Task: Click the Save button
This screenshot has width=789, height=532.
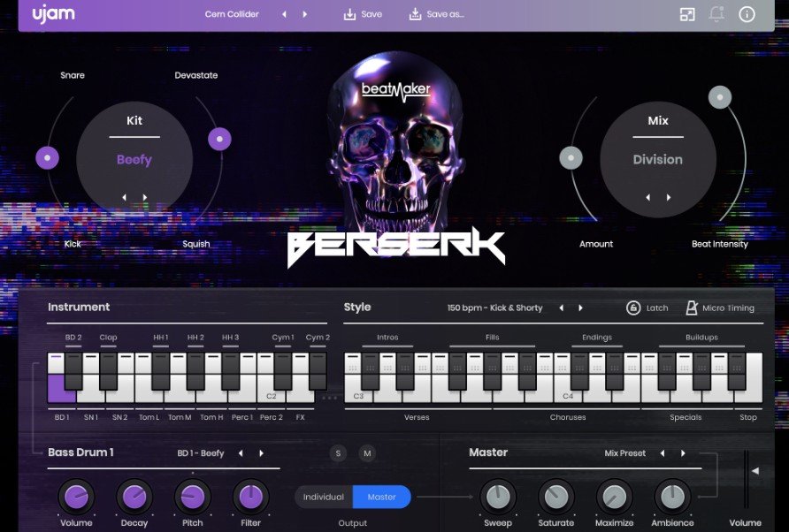Action: (363, 14)
